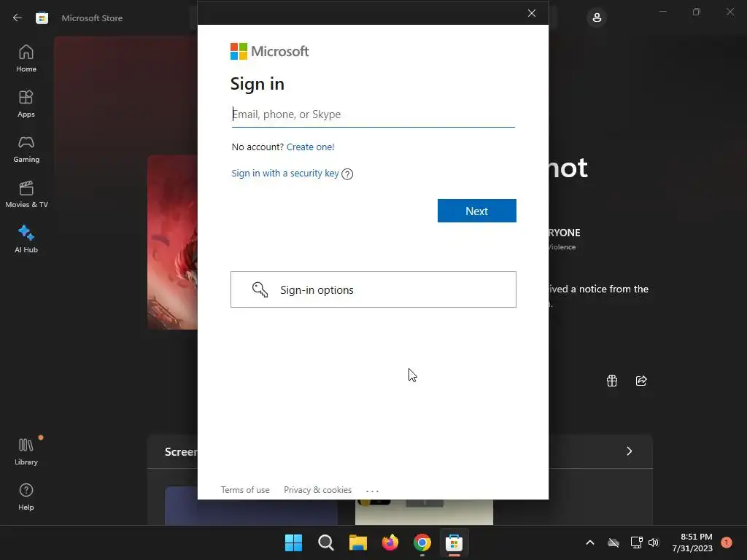
Task: Open Help in sidebar
Action: coord(26,497)
